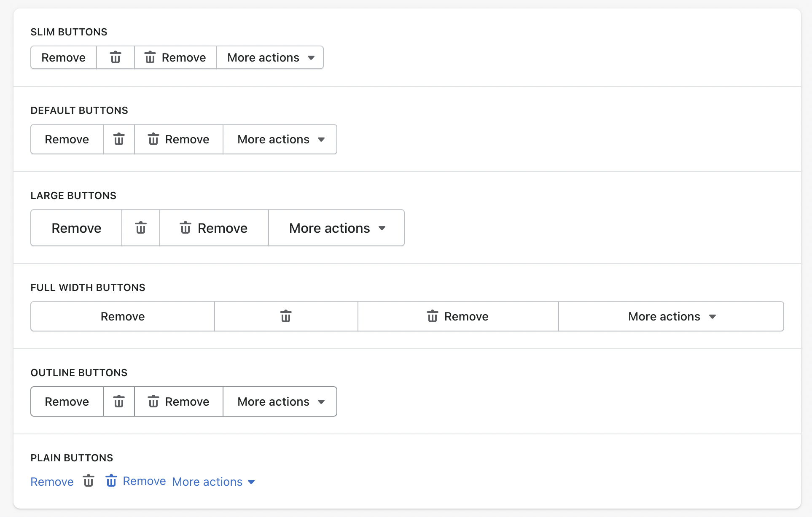This screenshot has height=517, width=812.
Task: Click trash icon Remove button in Large buttons
Action: 214,228
